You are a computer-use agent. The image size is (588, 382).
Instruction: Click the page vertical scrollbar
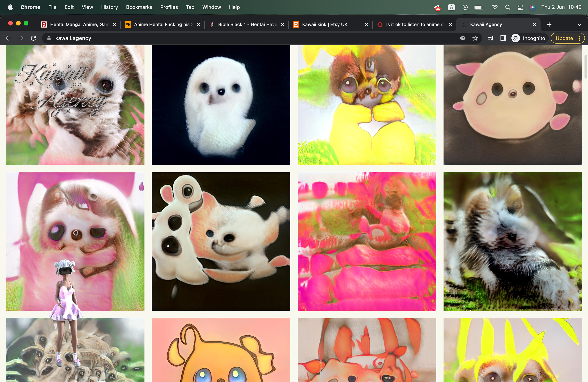click(586, 67)
